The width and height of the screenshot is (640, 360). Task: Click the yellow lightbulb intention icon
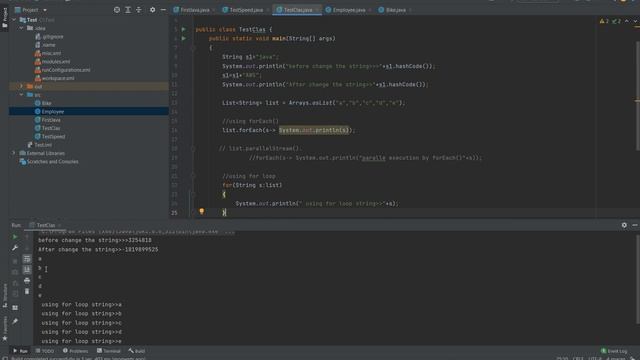pos(202,211)
